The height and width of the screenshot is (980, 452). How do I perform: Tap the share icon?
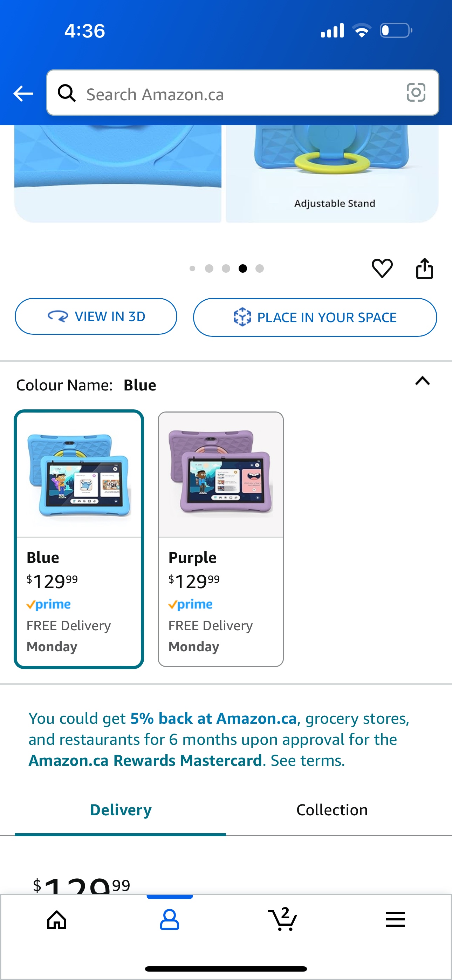(x=425, y=268)
